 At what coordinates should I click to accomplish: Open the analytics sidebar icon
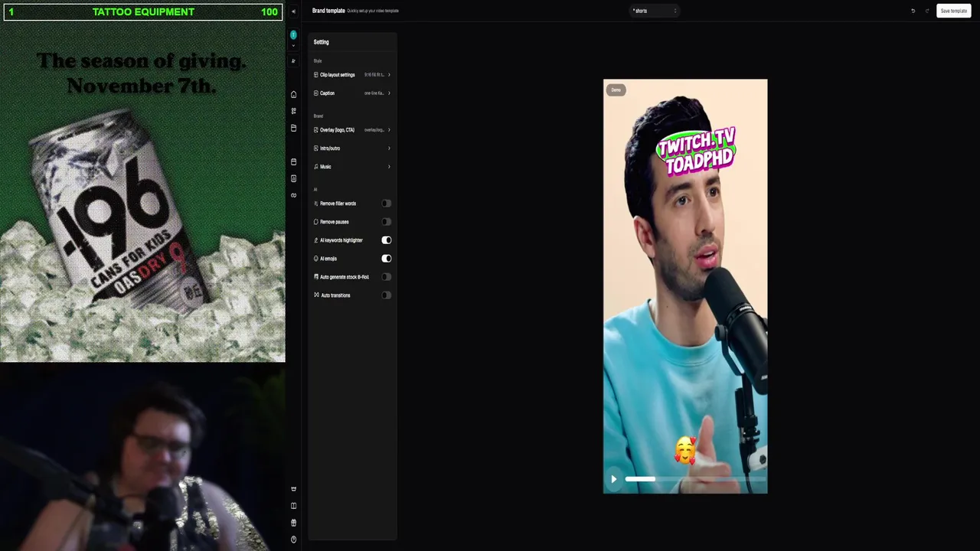point(293,178)
